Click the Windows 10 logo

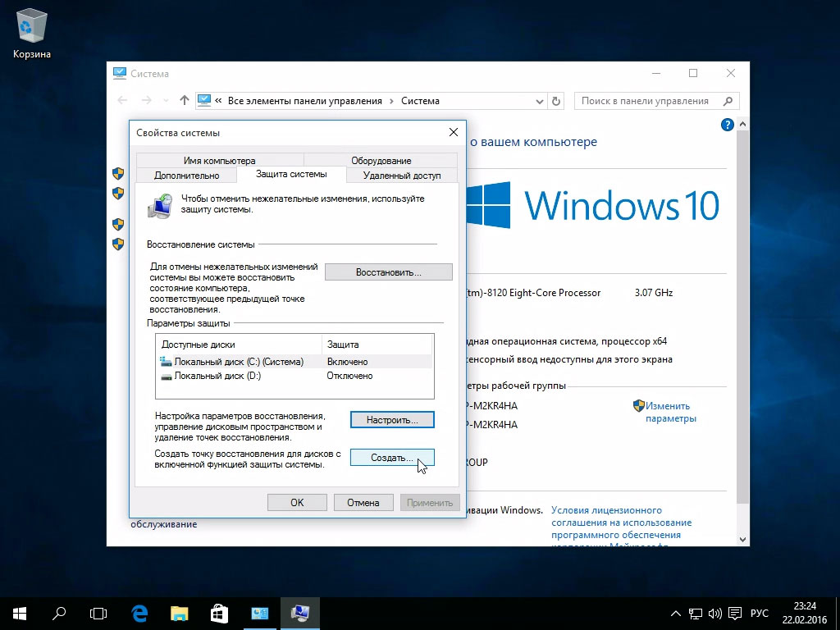592,205
